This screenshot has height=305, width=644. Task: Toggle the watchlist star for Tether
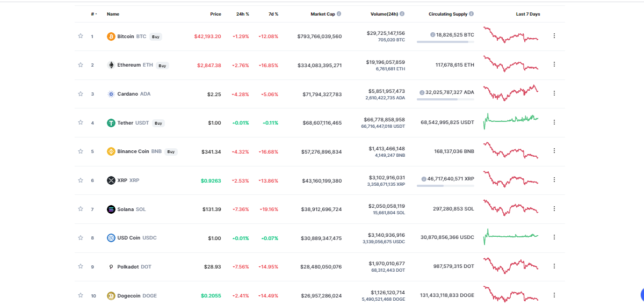point(81,122)
